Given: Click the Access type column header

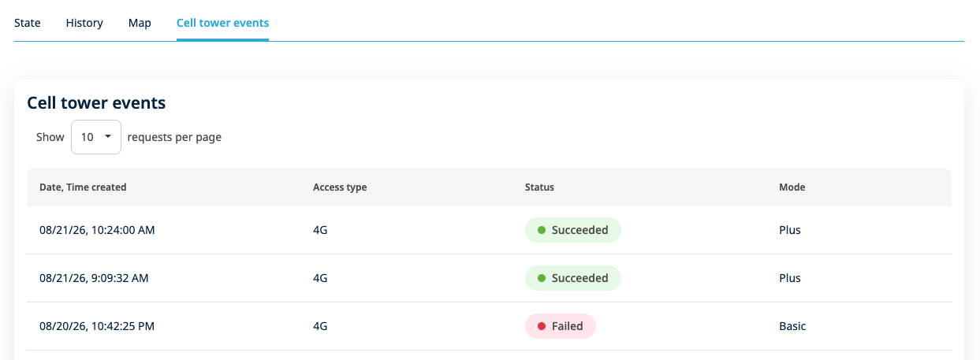Looking at the screenshot, I should coord(340,187).
